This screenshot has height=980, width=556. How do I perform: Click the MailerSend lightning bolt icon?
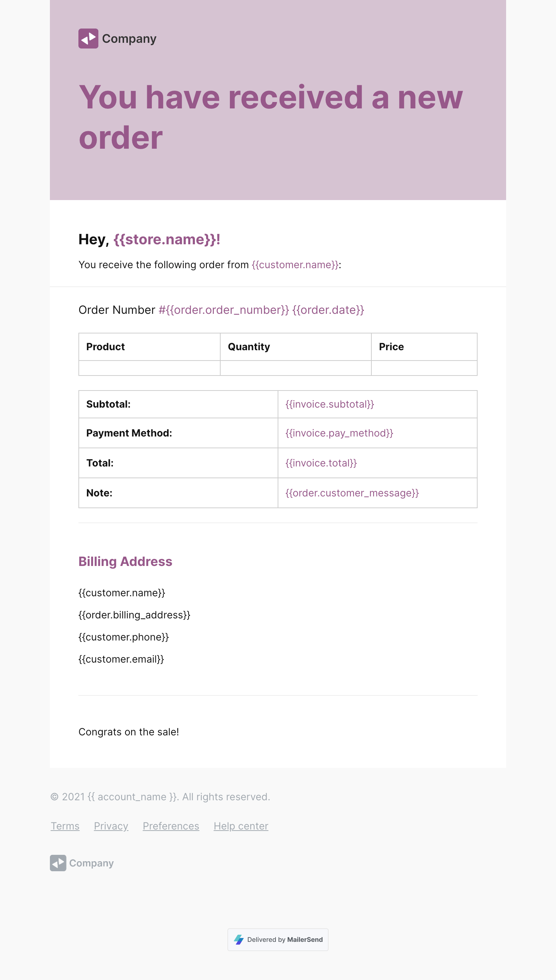[x=239, y=939]
